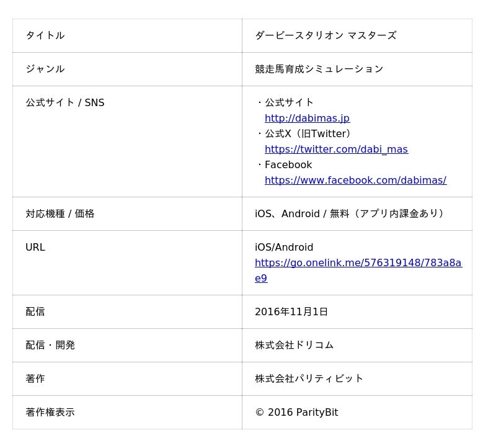Open the dabimas.jp official site link
The height and width of the screenshot is (448, 496).
(x=307, y=118)
